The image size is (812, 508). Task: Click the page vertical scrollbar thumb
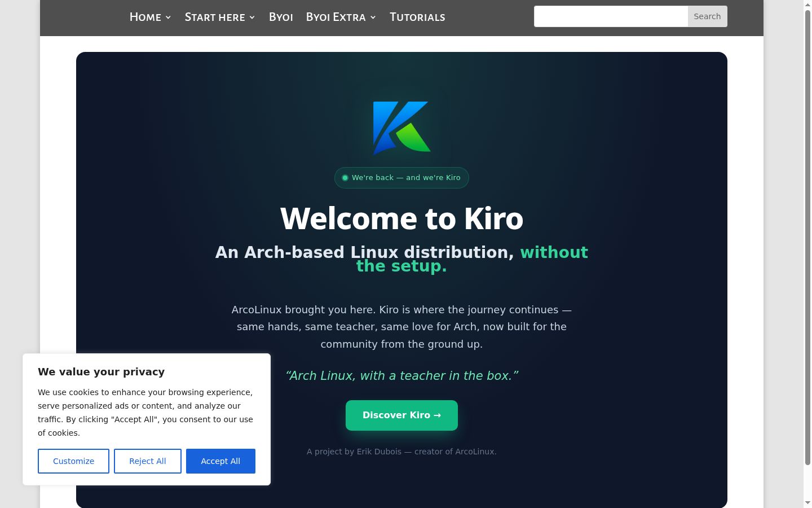[x=807, y=237]
